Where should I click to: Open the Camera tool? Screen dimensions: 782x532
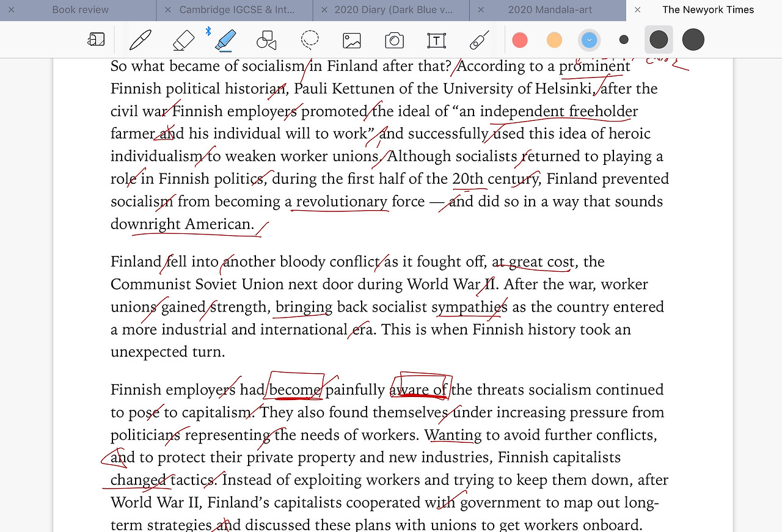point(394,40)
